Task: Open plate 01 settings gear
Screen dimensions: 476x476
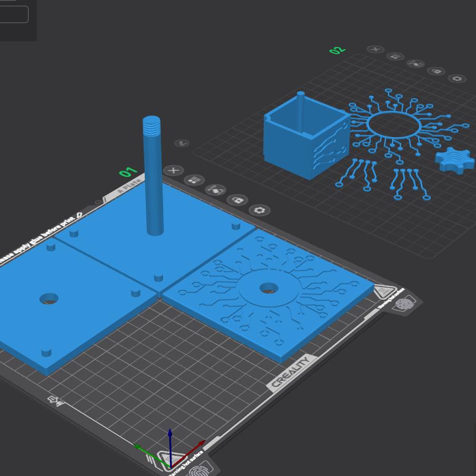Action: click(259, 210)
